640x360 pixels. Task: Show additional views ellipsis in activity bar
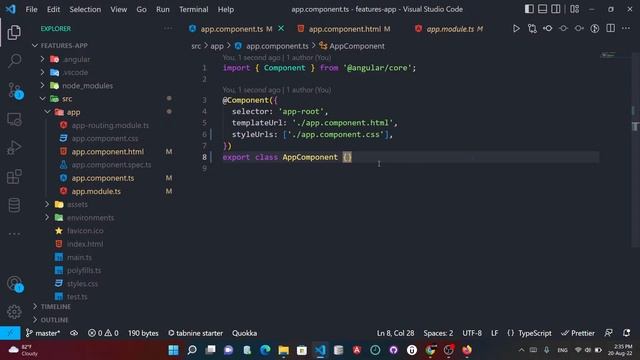[14, 233]
